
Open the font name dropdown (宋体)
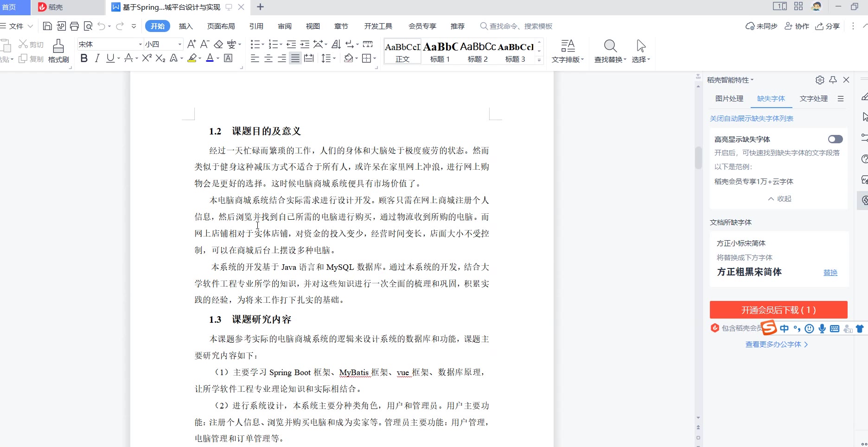click(140, 44)
